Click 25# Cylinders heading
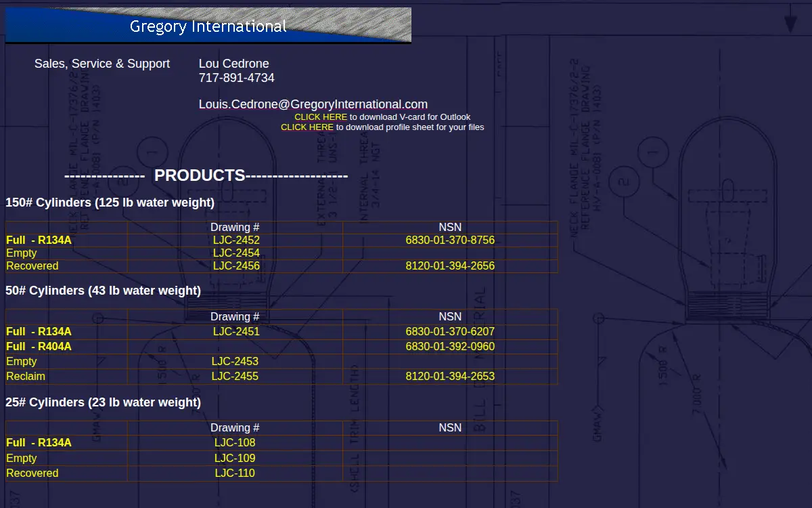The width and height of the screenshot is (812, 508). pyautogui.click(x=103, y=402)
